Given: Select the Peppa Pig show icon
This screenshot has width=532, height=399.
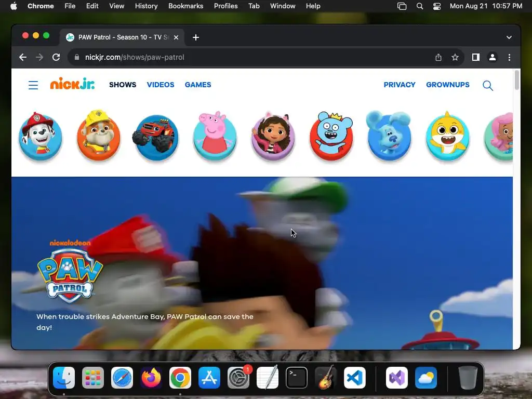Looking at the screenshot, I should pyautogui.click(x=215, y=137).
